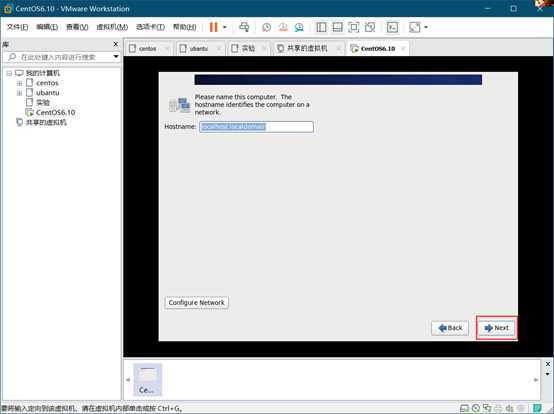Open the 查看(V) menu
This screenshot has height=414, width=554.
(77, 27)
